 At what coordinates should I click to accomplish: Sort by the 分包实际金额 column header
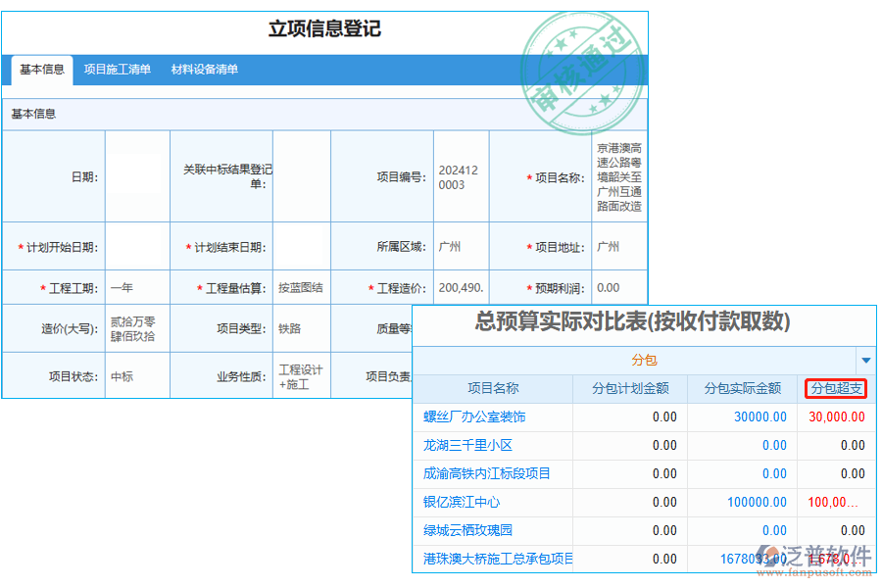[x=742, y=388]
